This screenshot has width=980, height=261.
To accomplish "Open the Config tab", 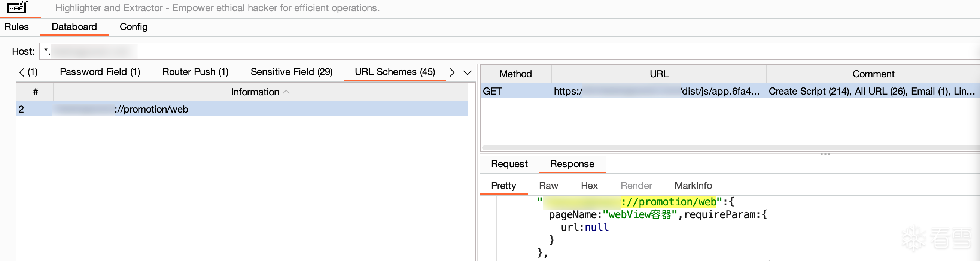I will pyautogui.click(x=133, y=27).
